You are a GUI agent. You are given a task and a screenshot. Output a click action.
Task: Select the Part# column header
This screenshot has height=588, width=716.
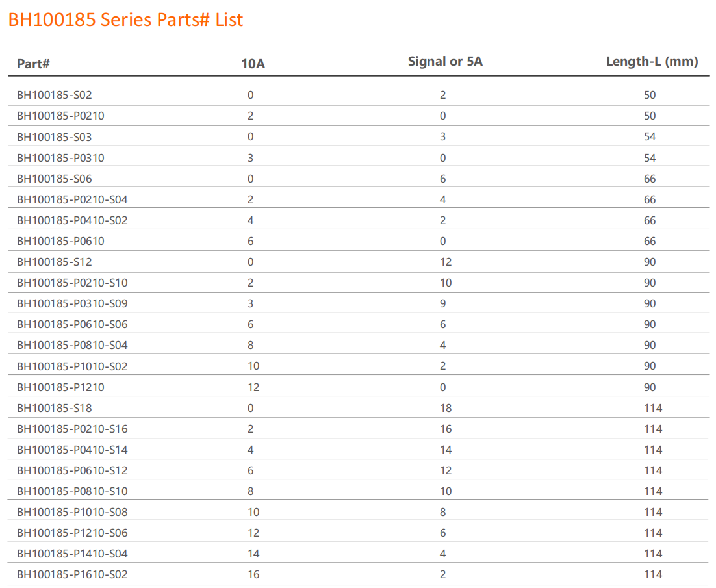[x=32, y=64]
